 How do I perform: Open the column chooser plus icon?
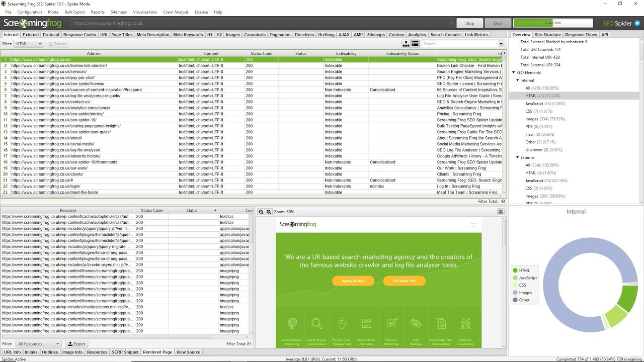click(x=505, y=53)
